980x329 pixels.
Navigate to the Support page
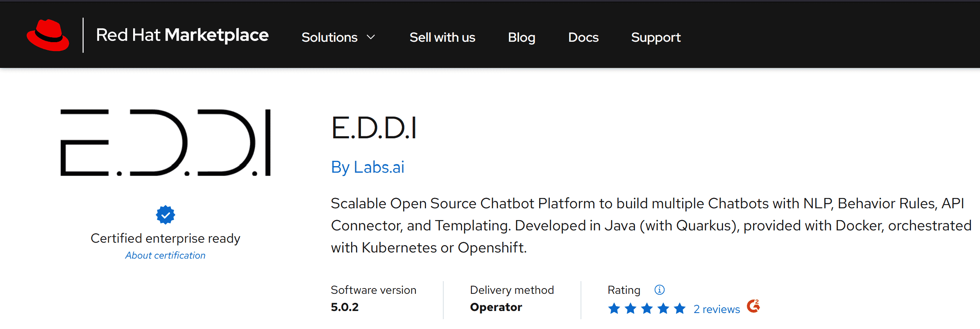point(656,37)
